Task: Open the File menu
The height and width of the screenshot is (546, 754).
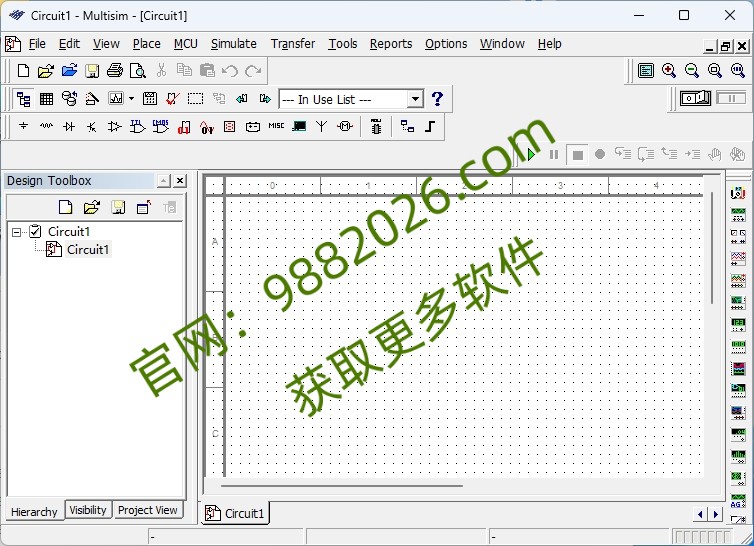Action: pyautogui.click(x=37, y=44)
